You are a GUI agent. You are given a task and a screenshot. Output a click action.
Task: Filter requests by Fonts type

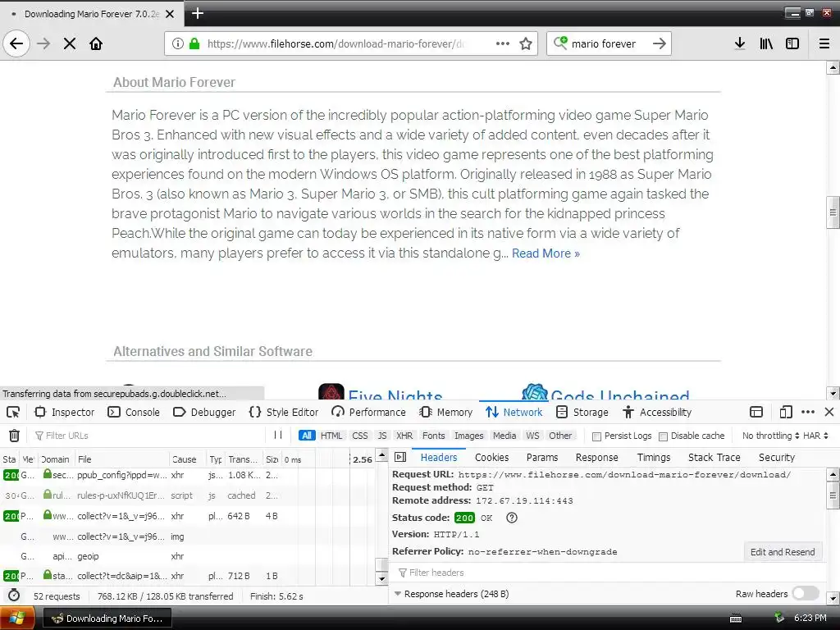pos(433,436)
